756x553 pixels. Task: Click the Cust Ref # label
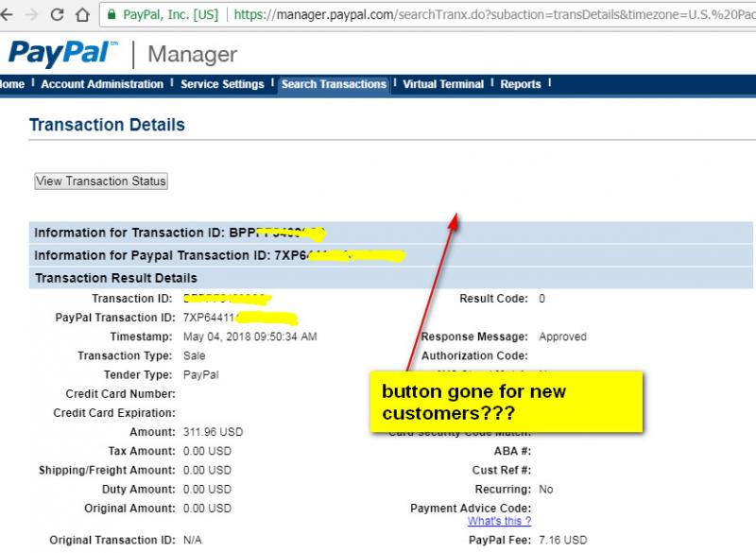click(x=502, y=470)
